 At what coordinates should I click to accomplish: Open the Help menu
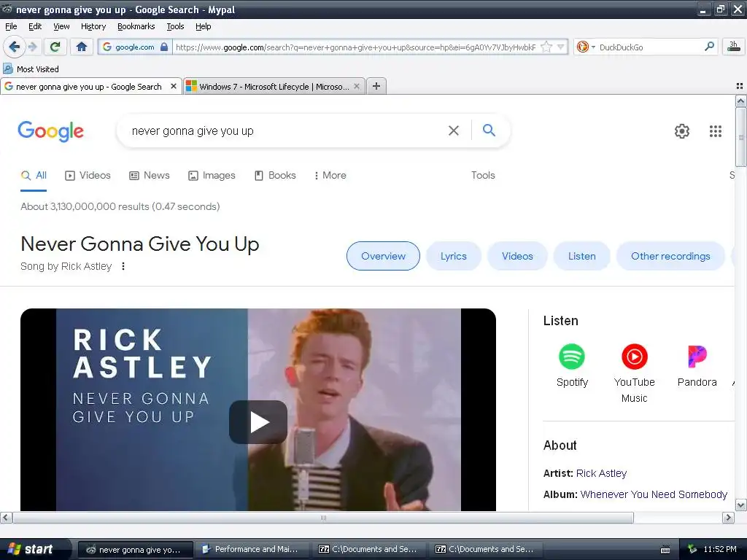pyautogui.click(x=203, y=26)
